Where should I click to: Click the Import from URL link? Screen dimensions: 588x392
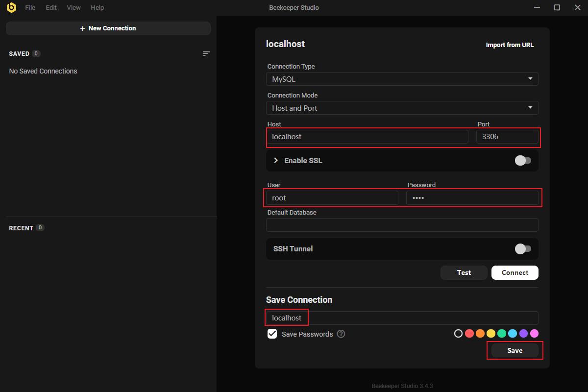(x=510, y=45)
